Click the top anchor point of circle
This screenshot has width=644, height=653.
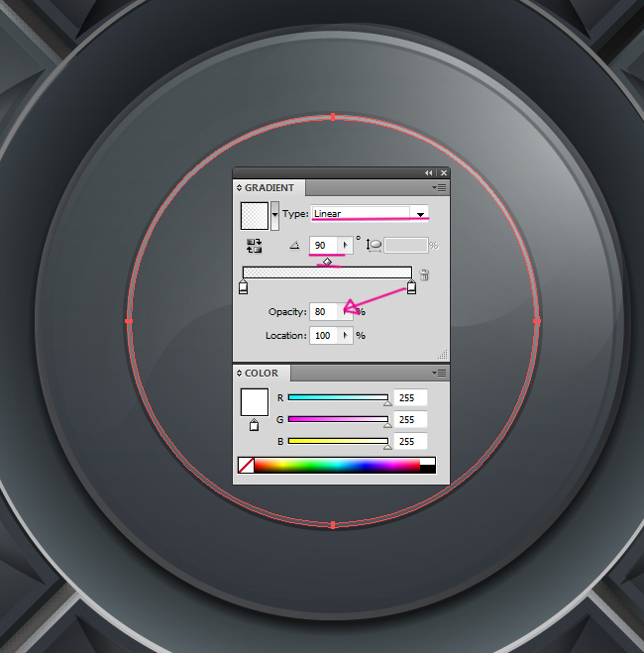(333, 117)
